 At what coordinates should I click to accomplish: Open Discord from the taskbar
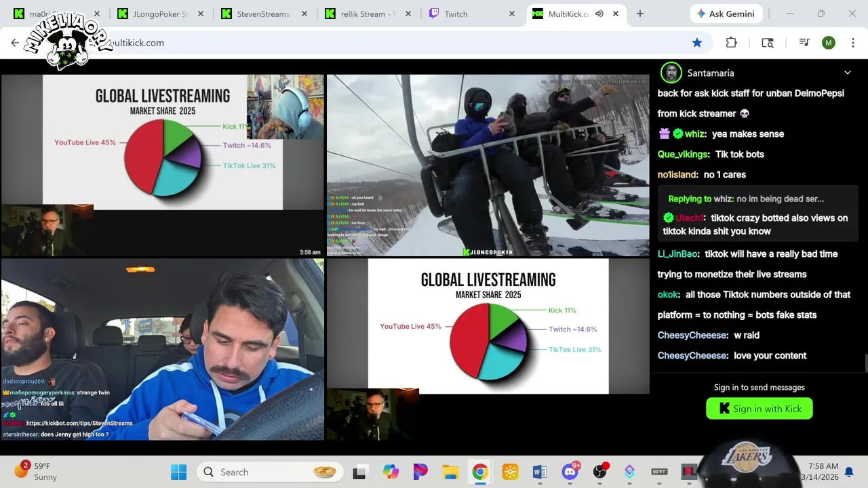[x=570, y=472]
